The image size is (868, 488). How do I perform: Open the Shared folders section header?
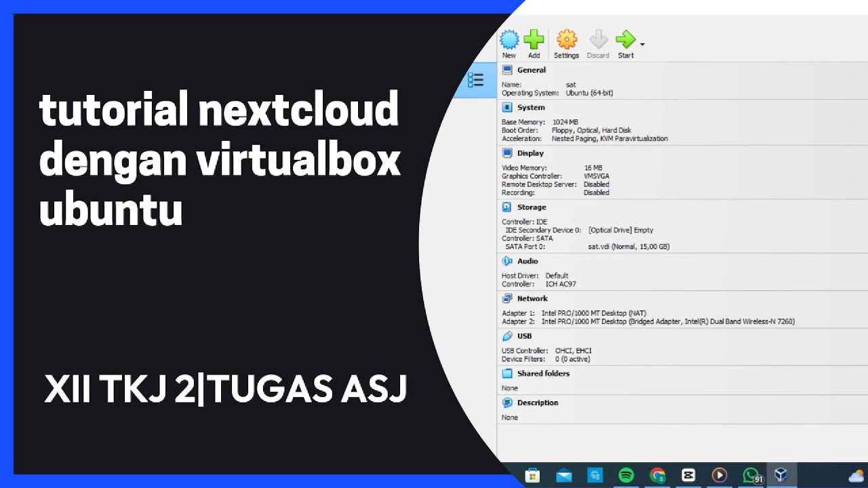pos(543,373)
